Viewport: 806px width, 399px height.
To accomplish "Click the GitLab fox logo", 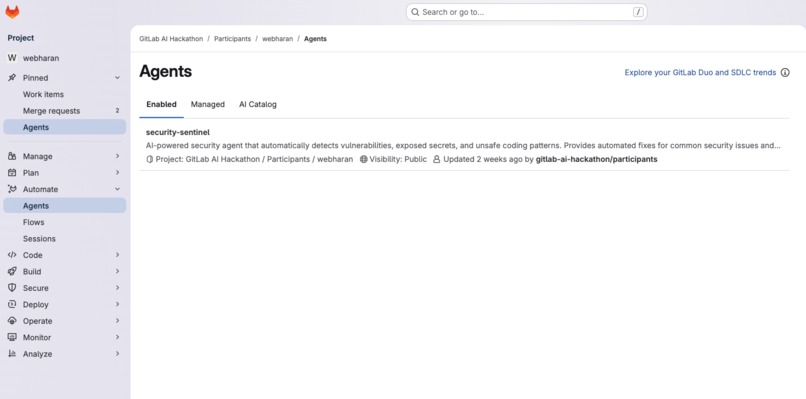I will click(12, 12).
